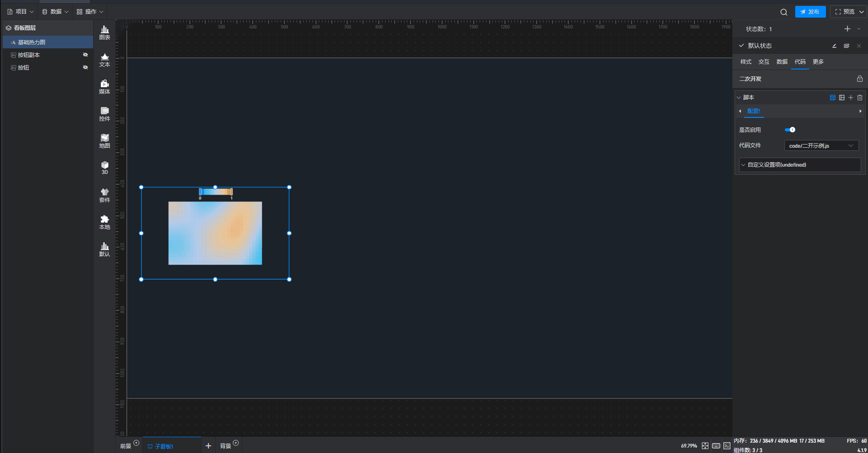The height and width of the screenshot is (453, 868).
Task: Select the 默认状态 state row
Action: pos(799,46)
